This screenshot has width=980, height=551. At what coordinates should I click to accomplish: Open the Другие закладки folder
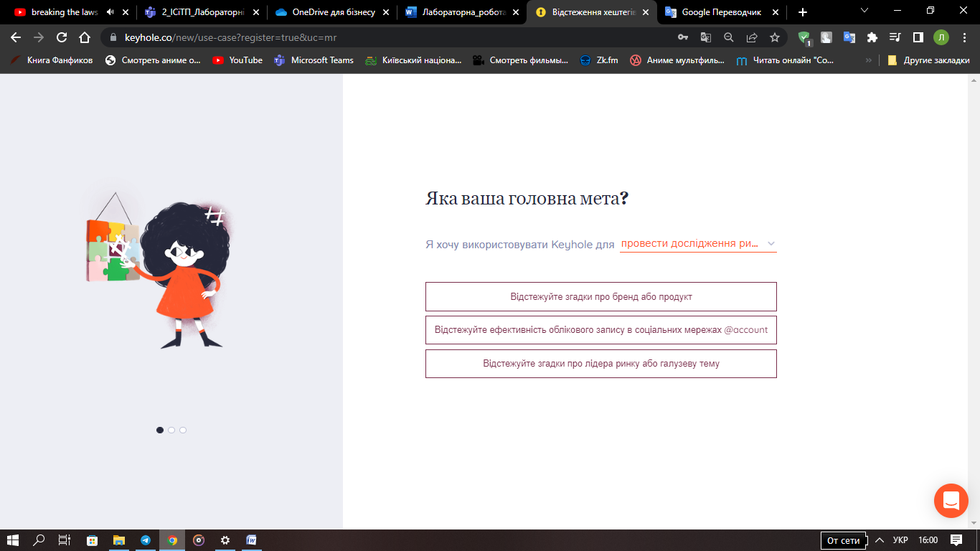[x=929, y=60]
